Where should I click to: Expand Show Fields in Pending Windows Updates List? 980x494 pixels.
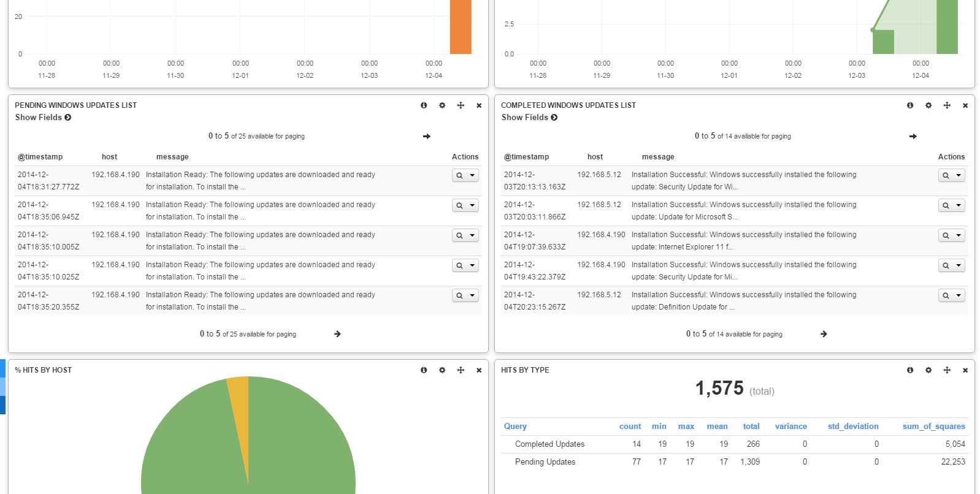pyautogui.click(x=43, y=117)
